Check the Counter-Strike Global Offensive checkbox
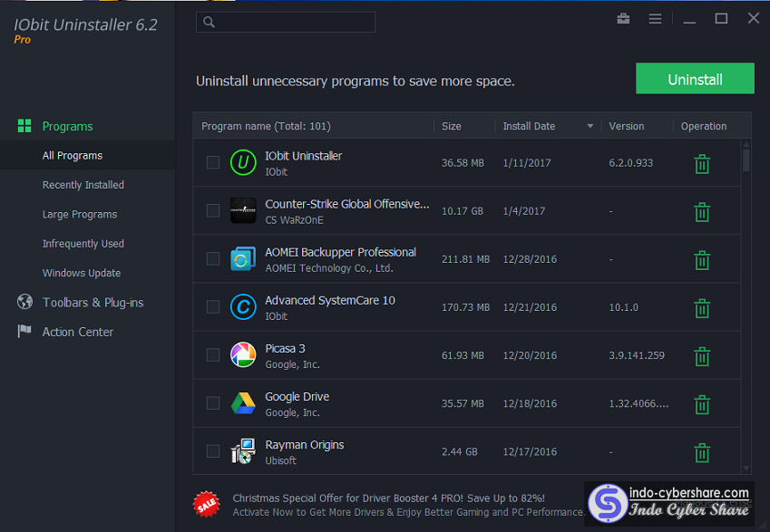Viewport: 770px width, 532px height. [212, 210]
